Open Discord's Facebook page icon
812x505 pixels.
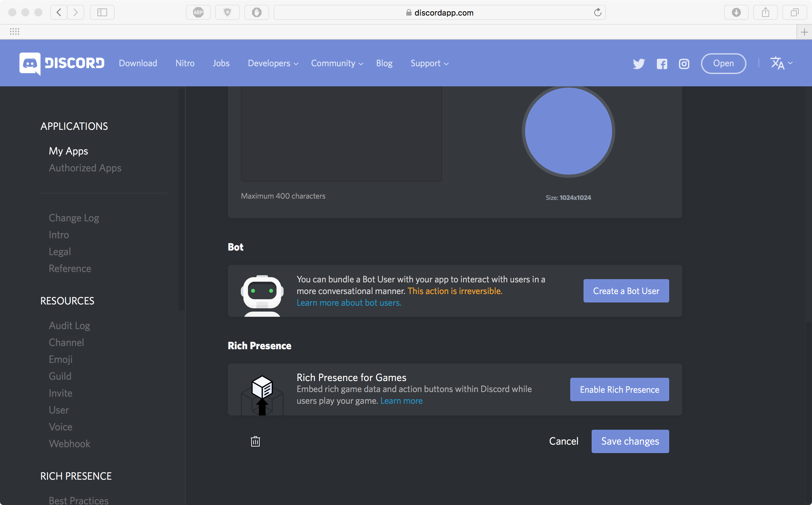point(662,64)
